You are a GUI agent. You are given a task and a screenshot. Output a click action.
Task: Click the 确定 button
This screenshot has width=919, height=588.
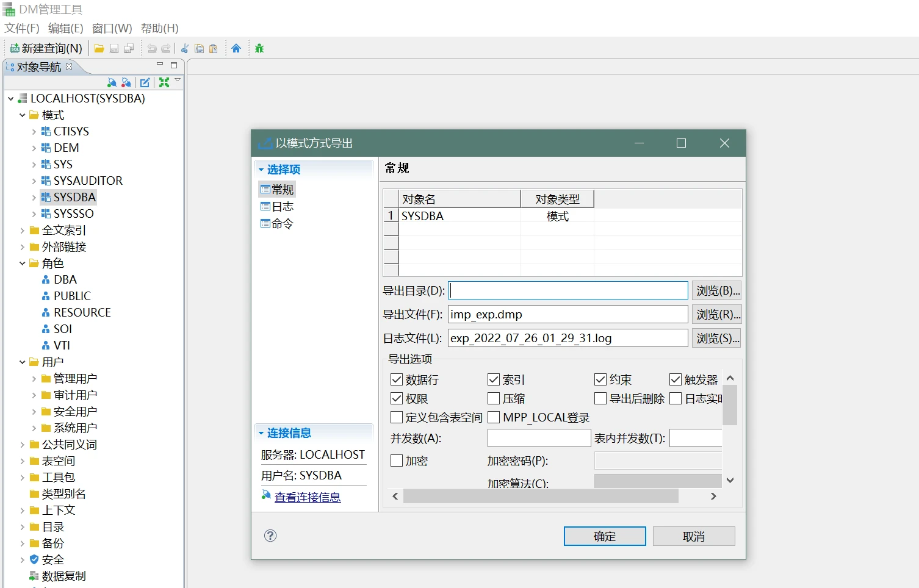(604, 536)
